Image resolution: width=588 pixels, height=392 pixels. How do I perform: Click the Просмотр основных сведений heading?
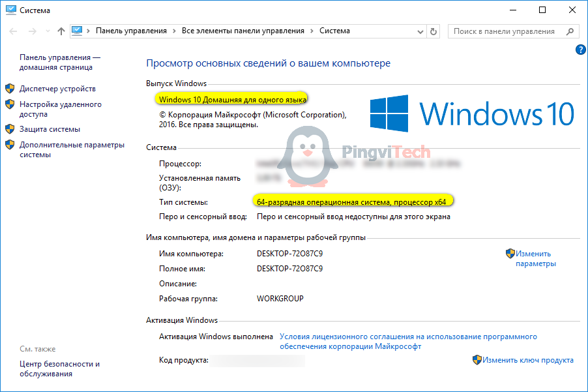point(268,63)
